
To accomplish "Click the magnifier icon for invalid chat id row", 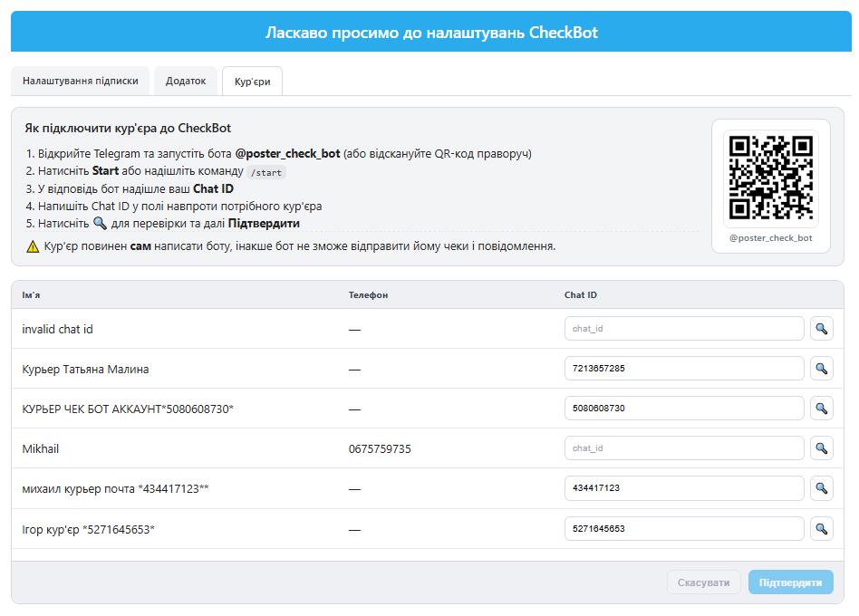I will (821, 329).
